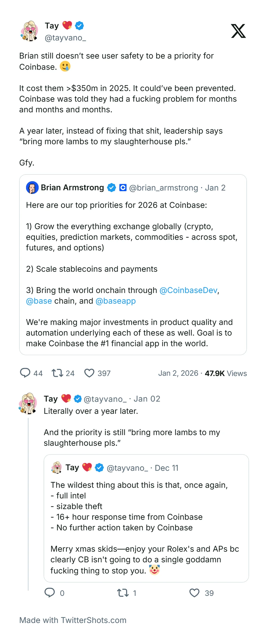Open the @CoinbaseDev mention link

pyautogui.click(x=188, y=290)
